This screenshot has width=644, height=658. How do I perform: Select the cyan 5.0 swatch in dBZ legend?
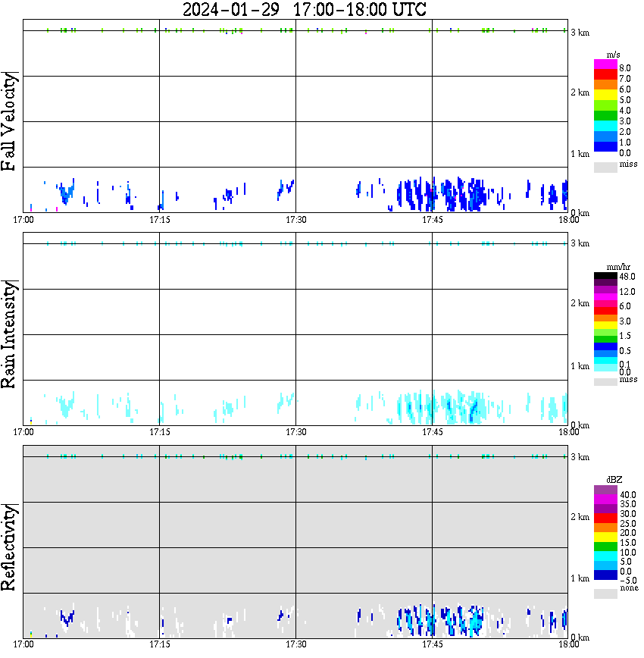(605, 556)
